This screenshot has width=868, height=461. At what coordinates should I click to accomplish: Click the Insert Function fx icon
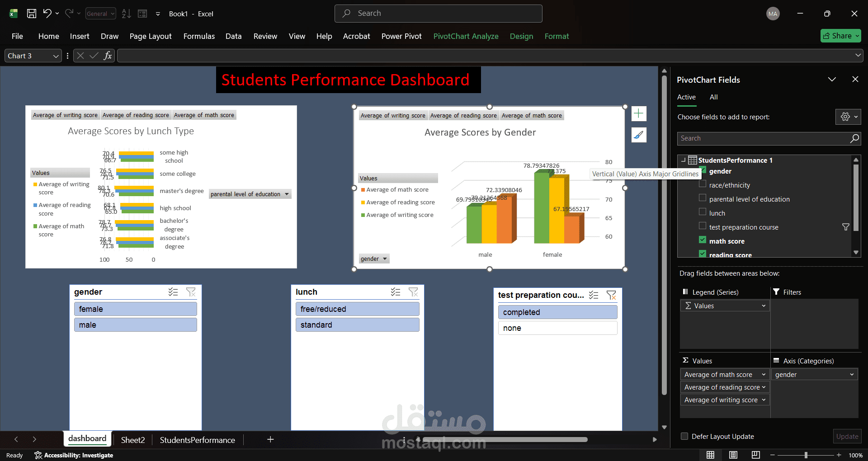[108, 56]
